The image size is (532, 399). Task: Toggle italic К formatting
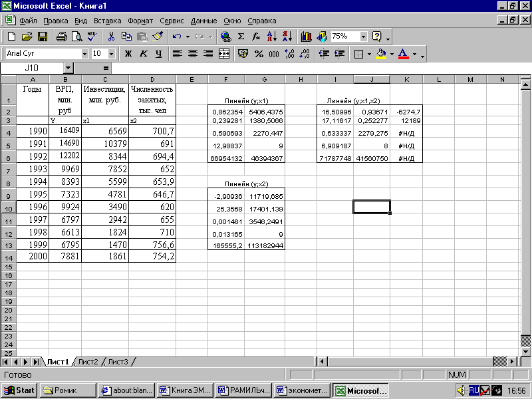144,54
